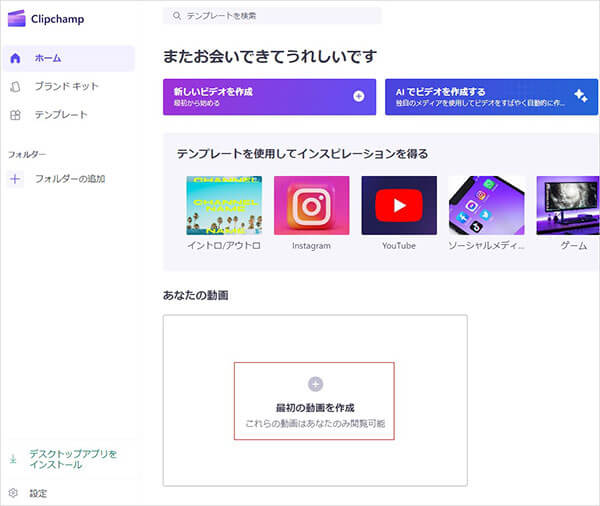Click the sparkle icon on AI video button
The image size is (600, 506).
[x=580, y=96]
